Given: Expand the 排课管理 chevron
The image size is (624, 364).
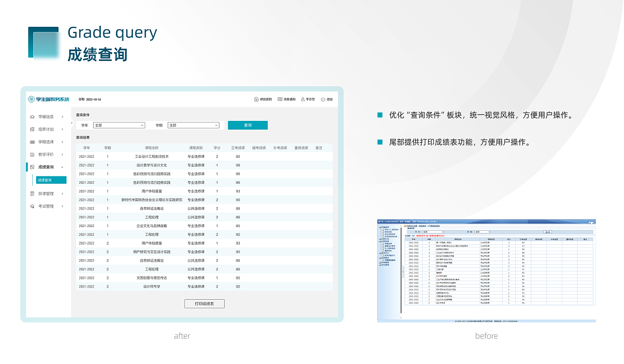Looking at the screenshot, I should (62, 193).
